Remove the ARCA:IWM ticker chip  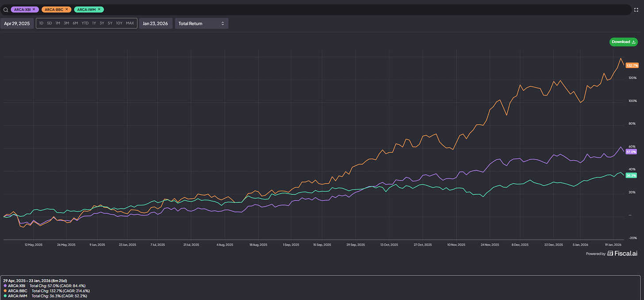point(99,9)
